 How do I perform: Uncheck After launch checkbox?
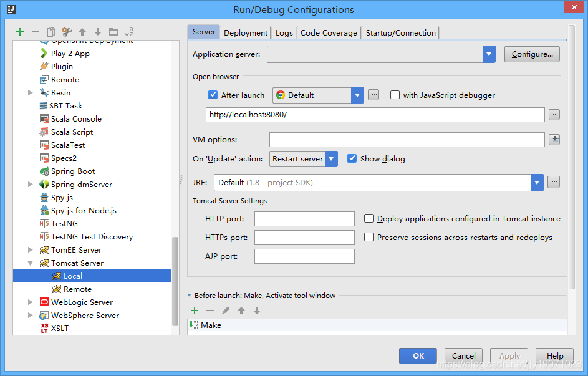pyautogui.click(x=213, y=95)
